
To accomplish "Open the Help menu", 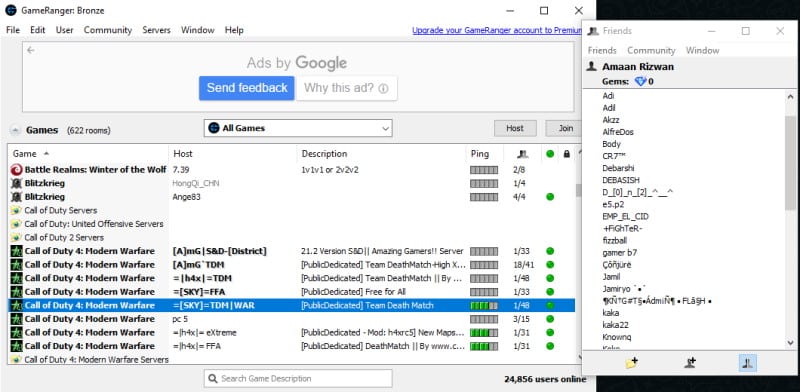I will [x=234, y=30].
